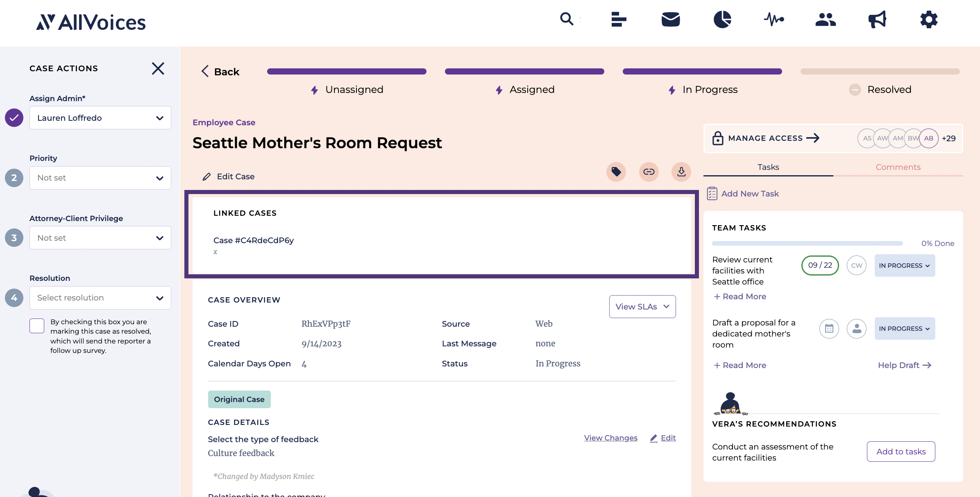This screenshot has height=497, width=980.
Task: Switch to the Comments tab
Action: click(898, 167)
